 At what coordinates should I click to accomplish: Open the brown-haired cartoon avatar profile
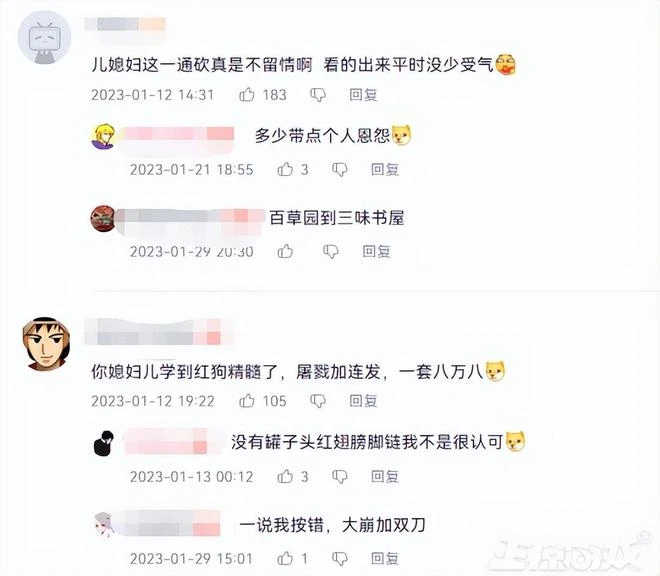pos(46,344)
